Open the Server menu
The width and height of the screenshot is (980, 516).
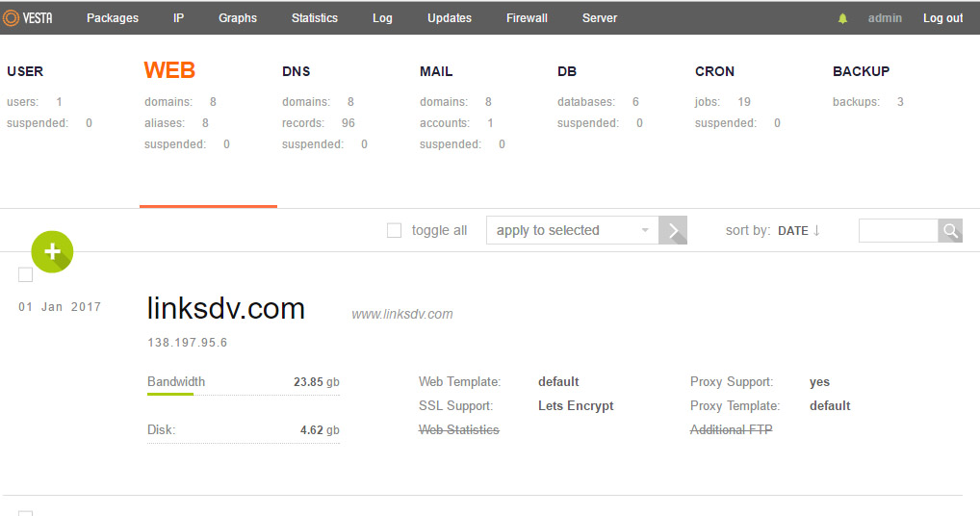pyautogui.click(x=600, y=18)
